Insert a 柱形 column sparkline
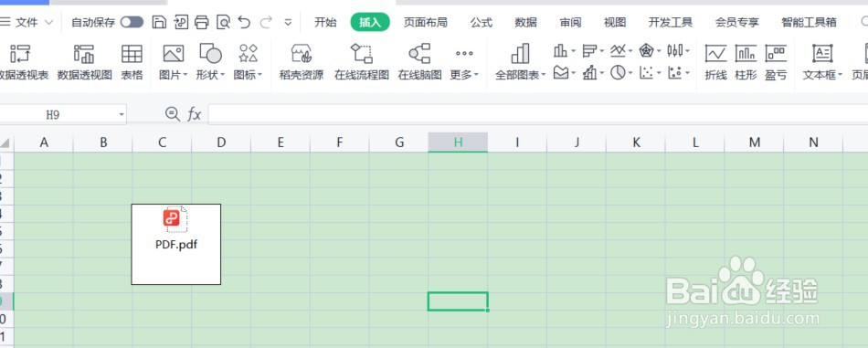The height and width of the screenshot is (348, 868). (x=746, y=62)
